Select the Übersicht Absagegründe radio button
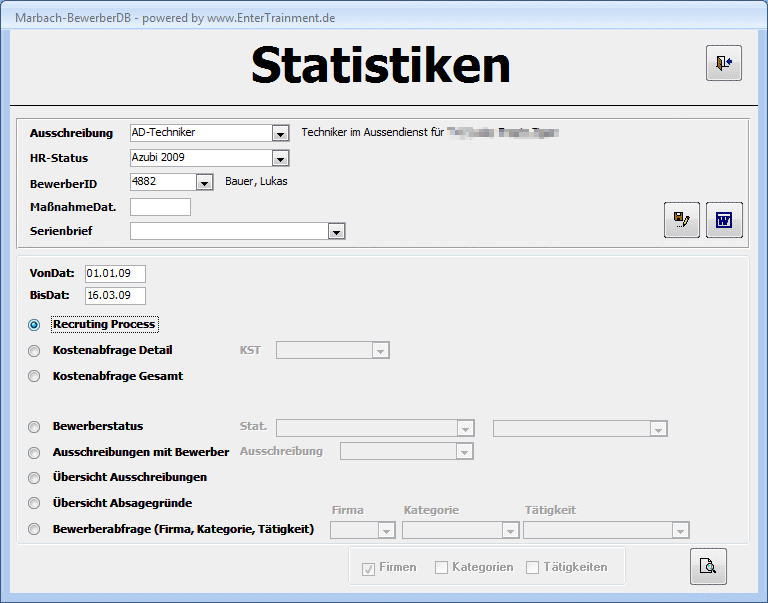 coord(35,504)
